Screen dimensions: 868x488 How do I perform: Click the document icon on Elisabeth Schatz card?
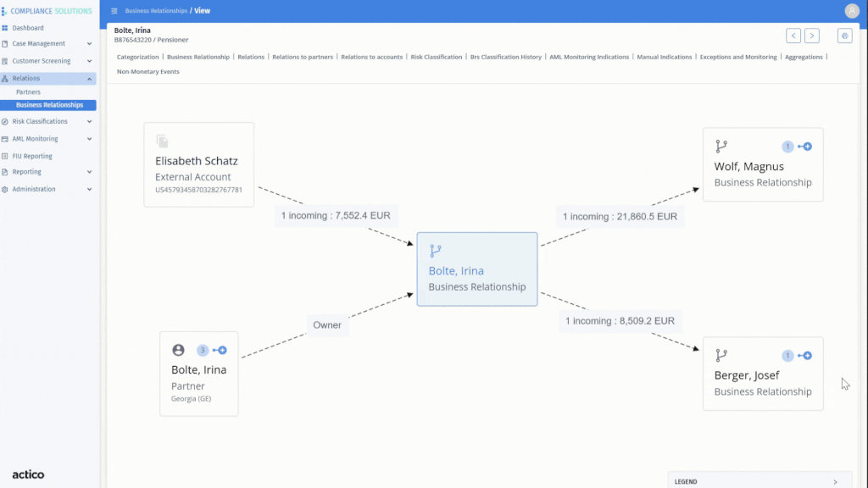point(163,141)
